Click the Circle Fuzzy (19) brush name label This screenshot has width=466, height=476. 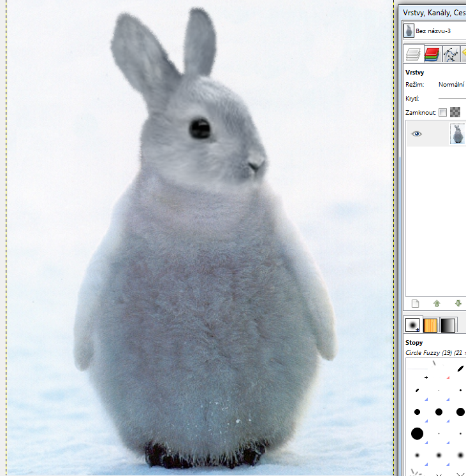[435, 353]
